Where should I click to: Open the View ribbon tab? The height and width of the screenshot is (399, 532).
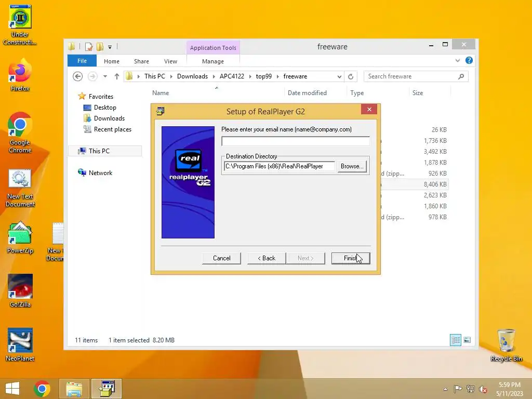(170, 61)
